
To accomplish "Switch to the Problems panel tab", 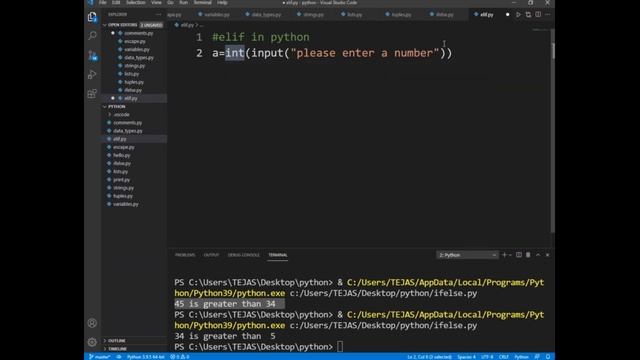I will pyautogui.click(x=185, y=255).
